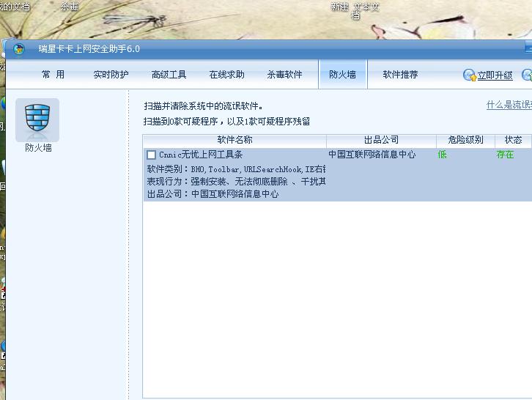The width and height of the screenshot is (532, 400).
Task: Switch to the 在线求助 tab
Action: click(x=226, y=74)
